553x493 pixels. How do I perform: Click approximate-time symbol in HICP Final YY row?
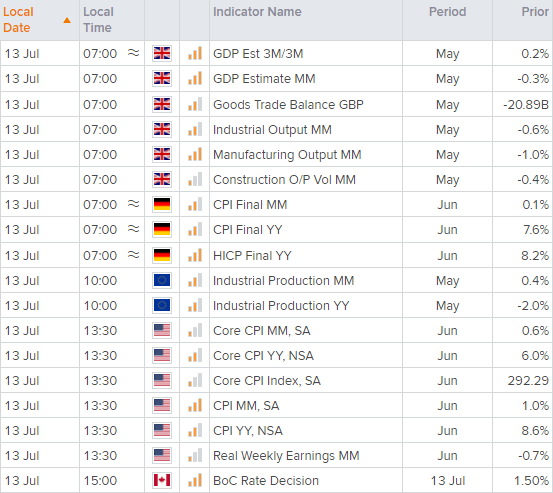tap(133, 255)
